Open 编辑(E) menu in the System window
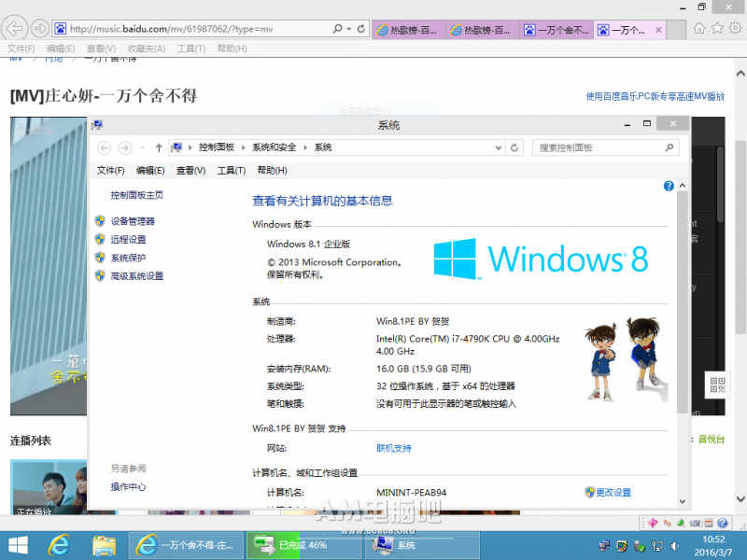The width and height of the screenshot is (747, 560). pos(150,171)
